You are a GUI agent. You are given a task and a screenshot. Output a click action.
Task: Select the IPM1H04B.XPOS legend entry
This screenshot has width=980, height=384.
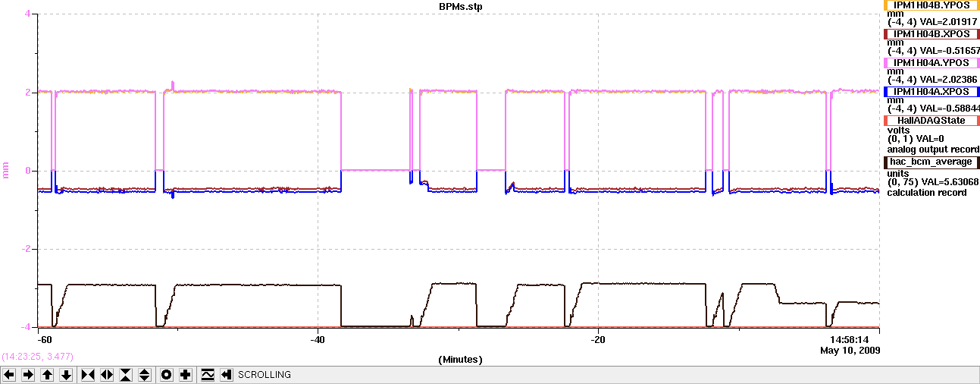click(x=931, y=34)
